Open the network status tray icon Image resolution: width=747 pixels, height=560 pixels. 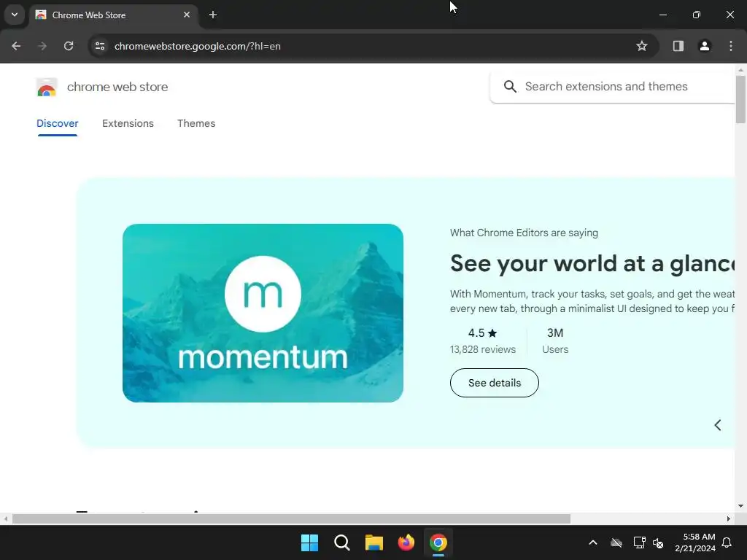pos(639,542)
